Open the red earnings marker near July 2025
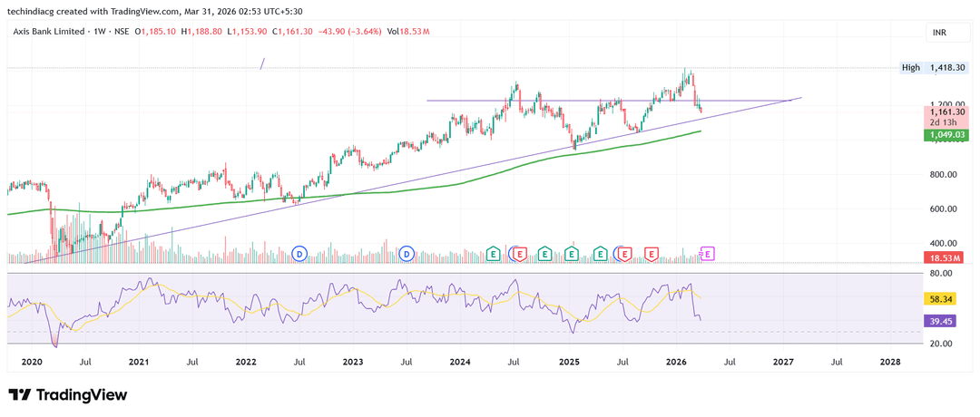The width and height of the screenshot is (980, 417). pos(625,254)
